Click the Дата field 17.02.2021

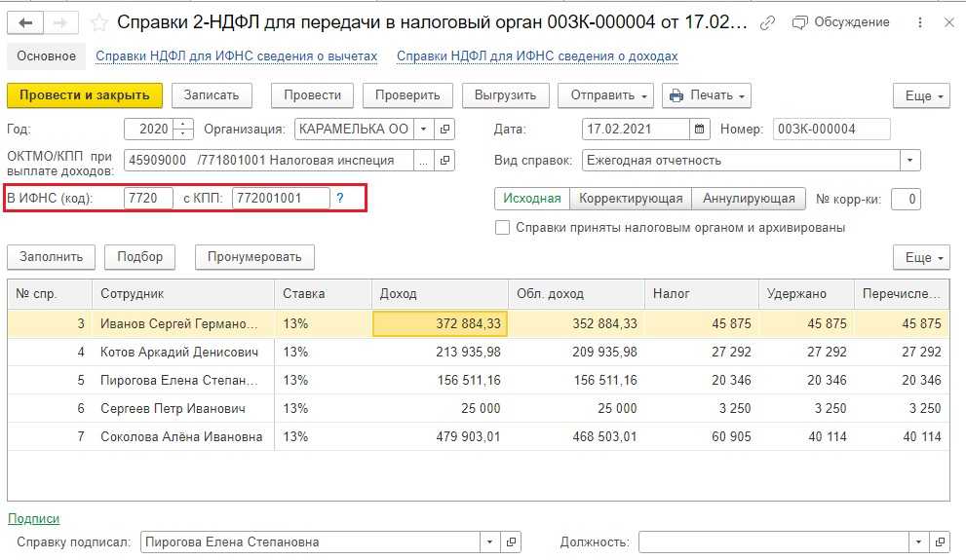click(x=636, y=130)
